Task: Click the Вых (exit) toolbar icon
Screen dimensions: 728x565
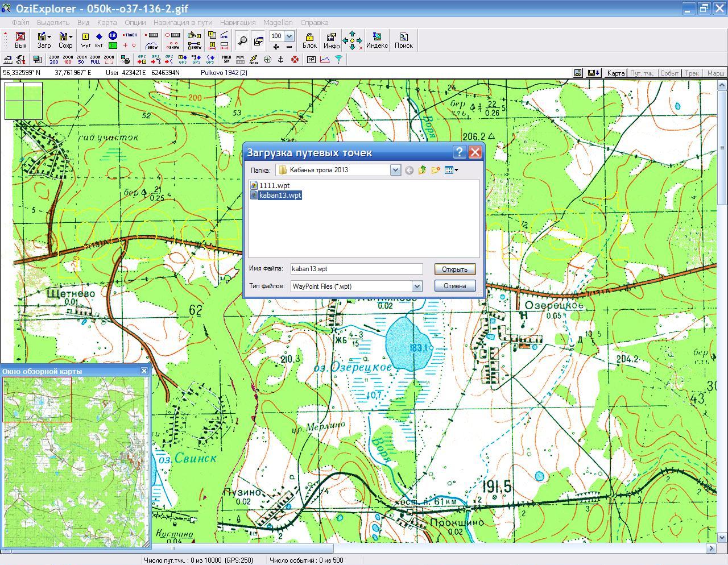Action: tap(20, 40)
